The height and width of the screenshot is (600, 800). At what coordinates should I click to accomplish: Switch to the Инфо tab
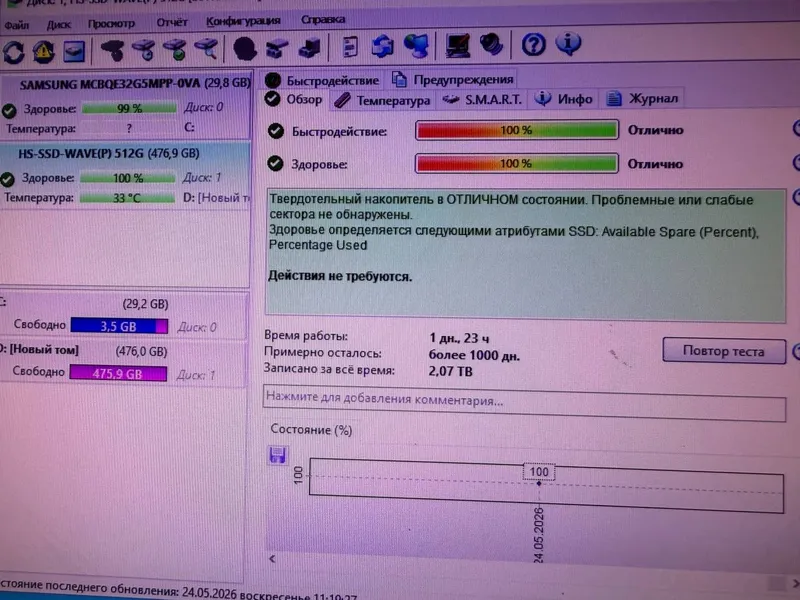pos(563,98)
